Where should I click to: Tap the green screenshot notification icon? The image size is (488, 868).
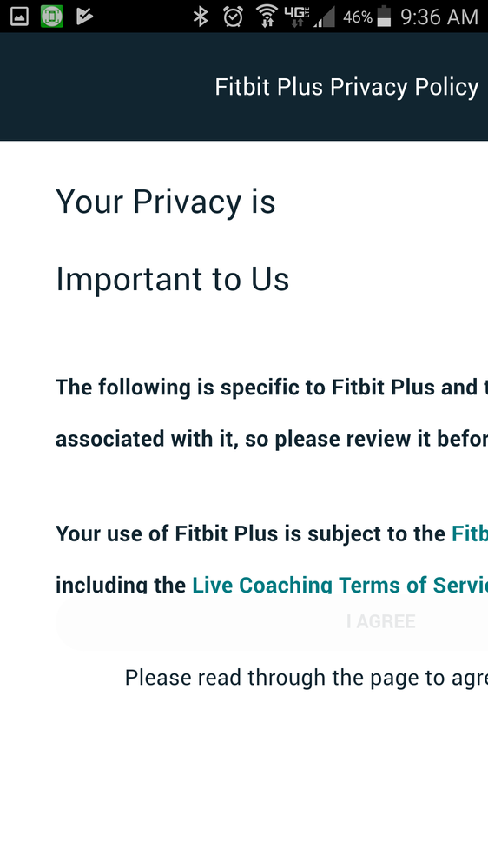[x=52, y=17]
